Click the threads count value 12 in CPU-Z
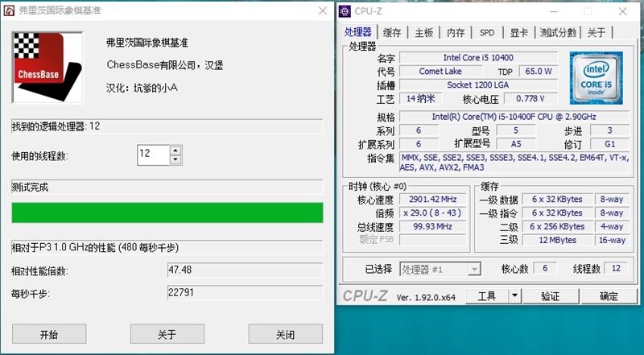The image size is (644, 355). [616, 268]
